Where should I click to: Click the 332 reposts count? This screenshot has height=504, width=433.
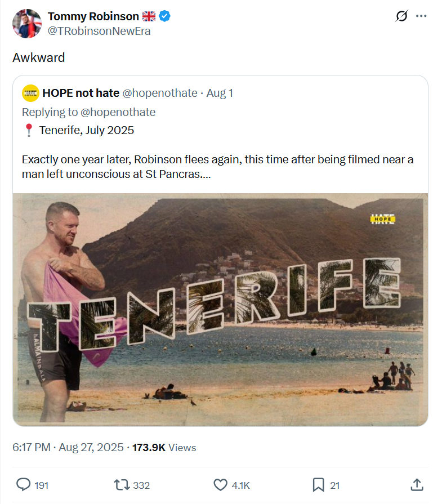click(141, 485)
